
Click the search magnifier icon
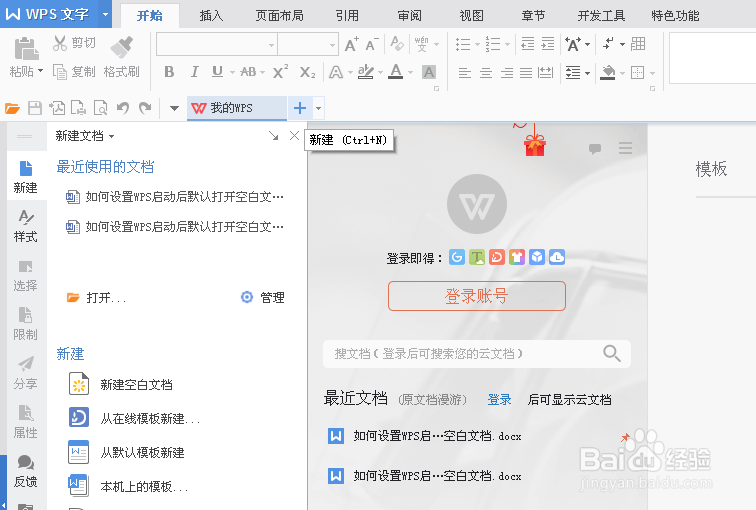[x=612, y=353]
